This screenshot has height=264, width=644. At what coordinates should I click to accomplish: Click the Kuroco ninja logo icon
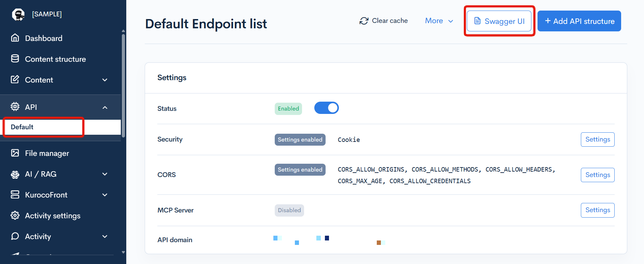[18, 14]
